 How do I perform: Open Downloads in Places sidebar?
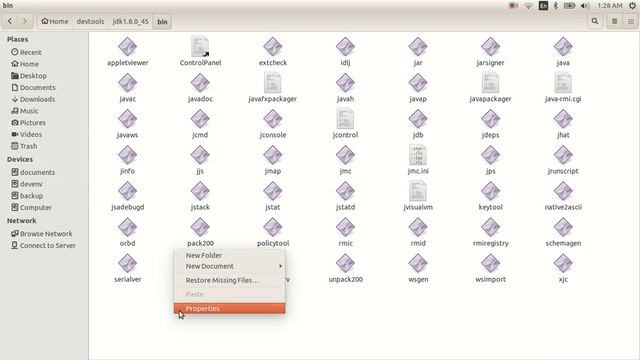pos(33,99)
